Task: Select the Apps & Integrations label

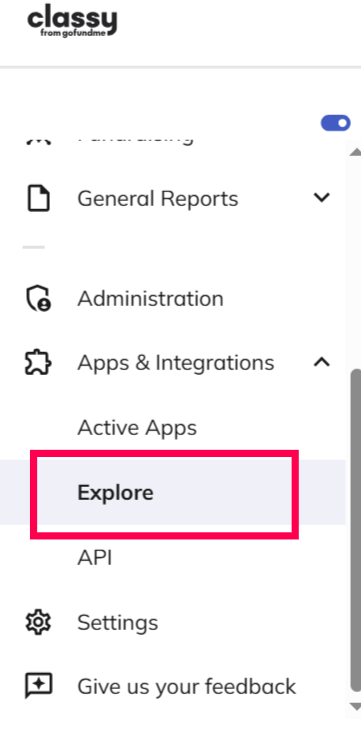Action: pyautogui.click(x=176, y=363)
